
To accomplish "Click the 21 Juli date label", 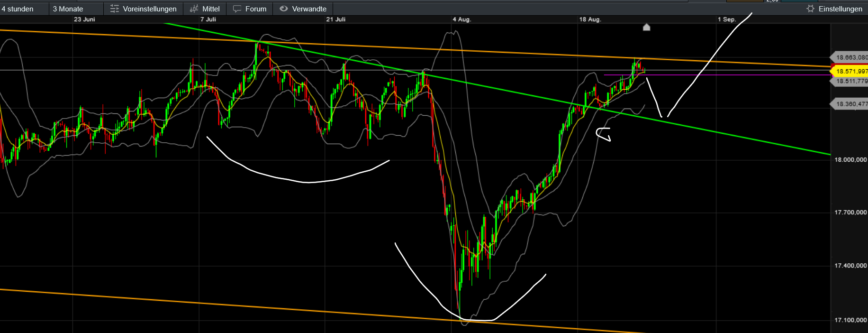I will tap(336, 19).
